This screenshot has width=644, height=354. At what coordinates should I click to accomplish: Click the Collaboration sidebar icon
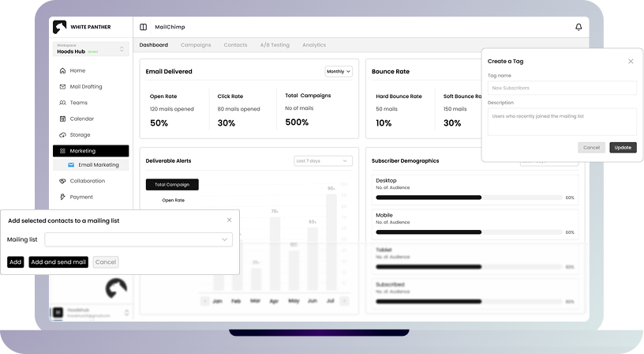click(62, 181)
